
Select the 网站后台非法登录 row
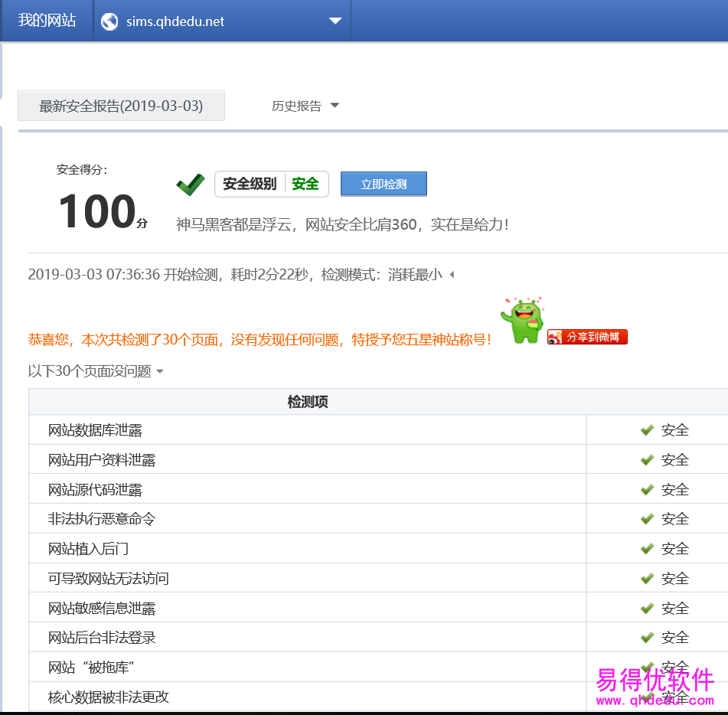click(x=378, y=638)
